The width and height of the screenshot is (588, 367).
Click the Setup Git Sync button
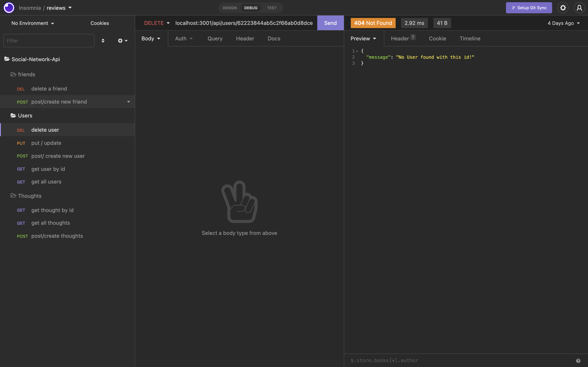pos(529,8)
